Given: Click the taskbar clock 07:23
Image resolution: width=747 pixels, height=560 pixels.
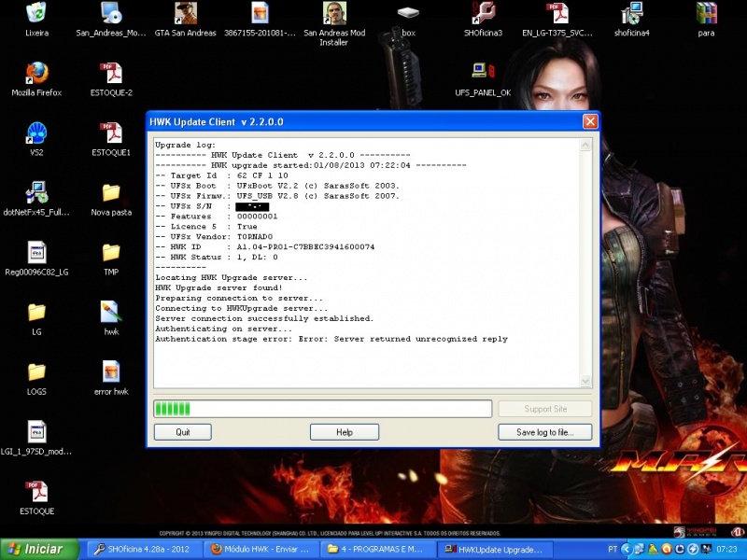Looking at the screenshot, I should (726, 549).
